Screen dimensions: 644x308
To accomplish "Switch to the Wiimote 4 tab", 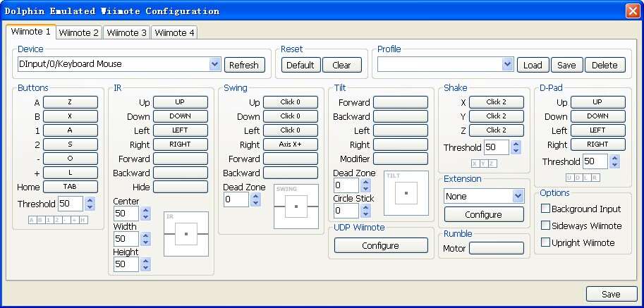I will (x=174, y=33).
